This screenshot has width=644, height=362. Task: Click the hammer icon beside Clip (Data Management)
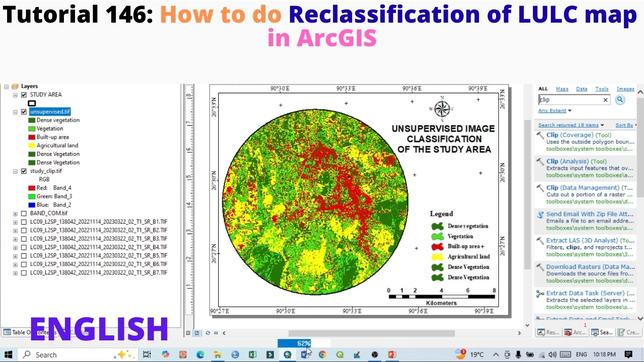click(x=540, y=188)
